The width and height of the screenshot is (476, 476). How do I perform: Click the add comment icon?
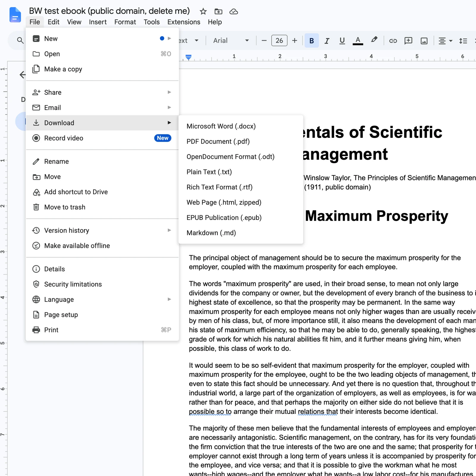point(408,41)
